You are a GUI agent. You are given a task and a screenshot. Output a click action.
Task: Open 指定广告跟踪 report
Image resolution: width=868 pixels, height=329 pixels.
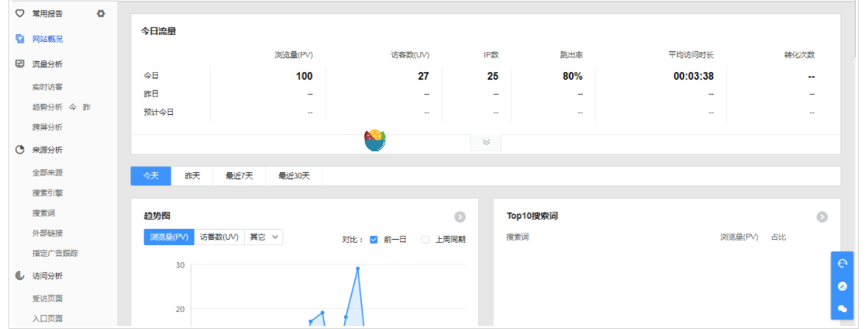coord(55,253)
